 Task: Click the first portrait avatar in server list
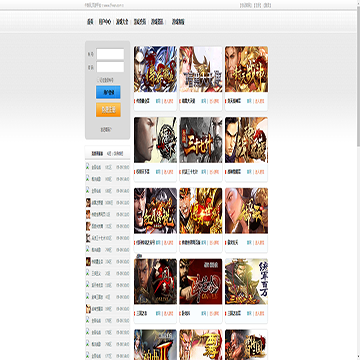[x=88, y=202]
